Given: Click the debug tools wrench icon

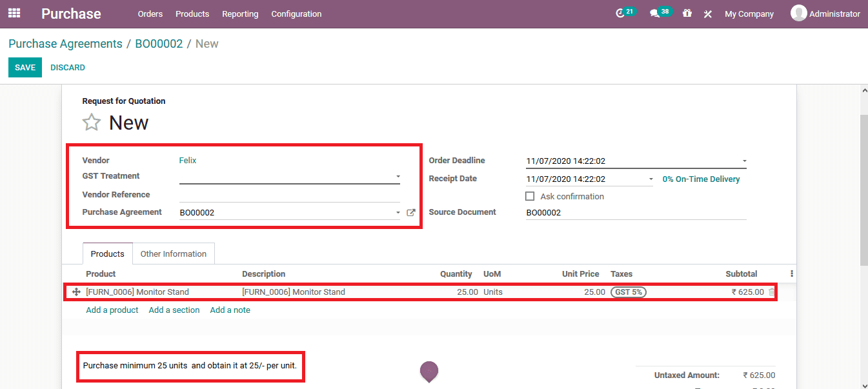Looking at the screenshot, I should tap(707, 14).
